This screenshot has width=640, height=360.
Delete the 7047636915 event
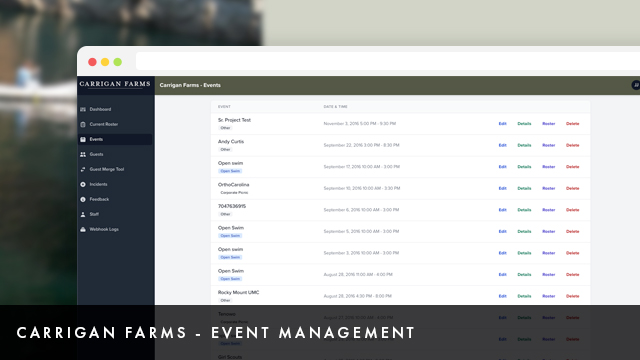(x=573, y=210)
